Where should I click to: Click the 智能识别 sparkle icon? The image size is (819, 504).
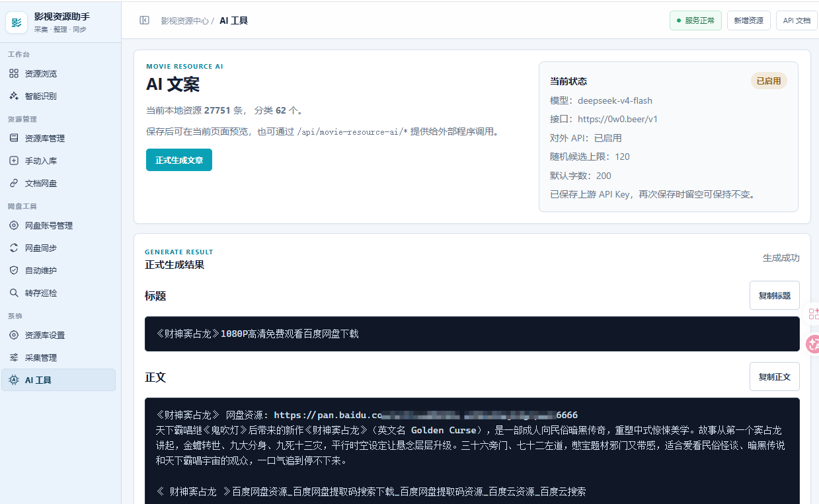(x=14, y=96)
